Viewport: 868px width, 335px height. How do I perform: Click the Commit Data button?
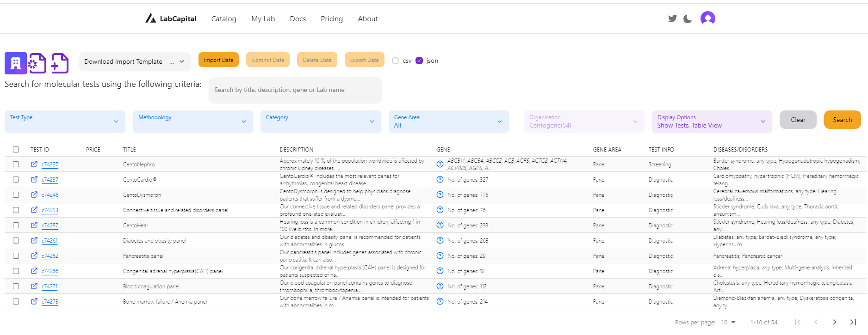pyautogui.click(x=268, y=60)
